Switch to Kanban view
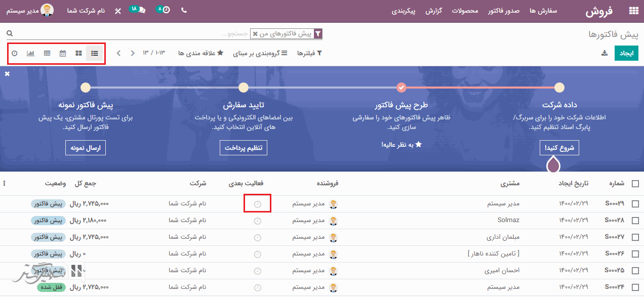The height and width of the screenshot is (297, 644). [x=78, y=53]
